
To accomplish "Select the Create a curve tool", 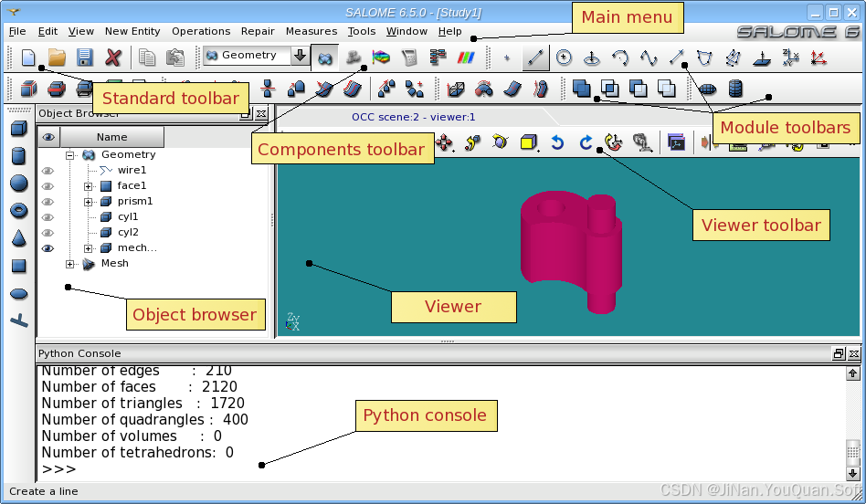I will pyautogui.click(x=649, y=58).
